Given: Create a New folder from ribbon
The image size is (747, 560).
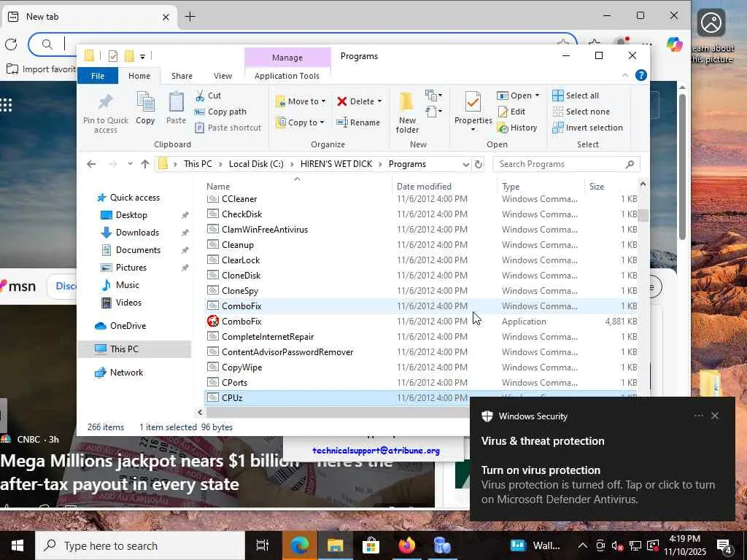Looking at the screenshot, I should [407, 112].
